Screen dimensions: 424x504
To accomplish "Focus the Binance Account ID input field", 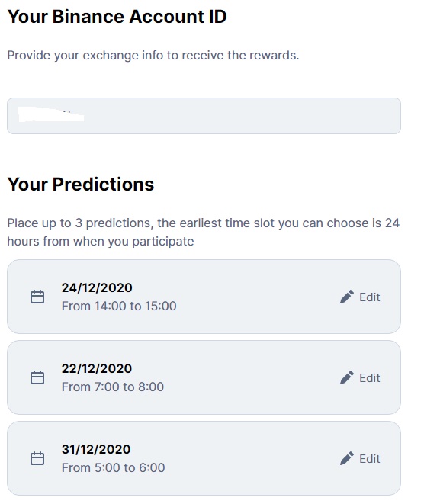I will pyautogui.click(x=204, y=116).
